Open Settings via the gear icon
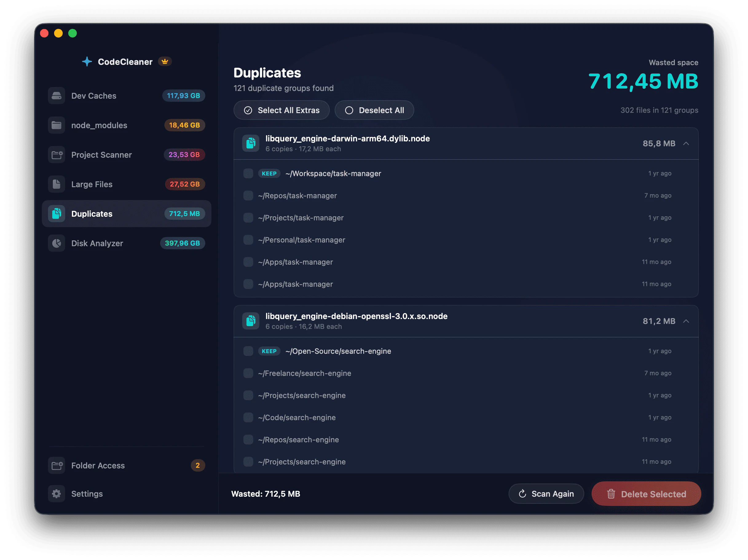This screenshot has height=560, width=748. coord(57,494)
